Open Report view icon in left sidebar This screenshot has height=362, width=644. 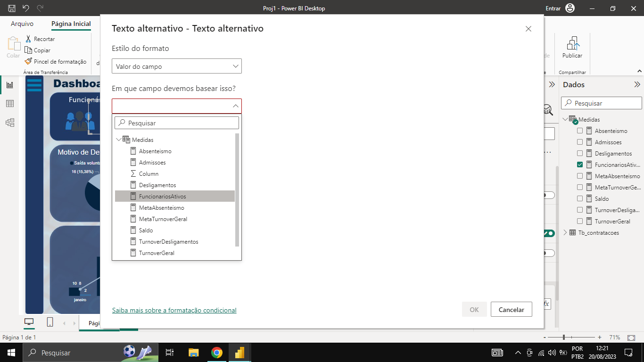10,85
